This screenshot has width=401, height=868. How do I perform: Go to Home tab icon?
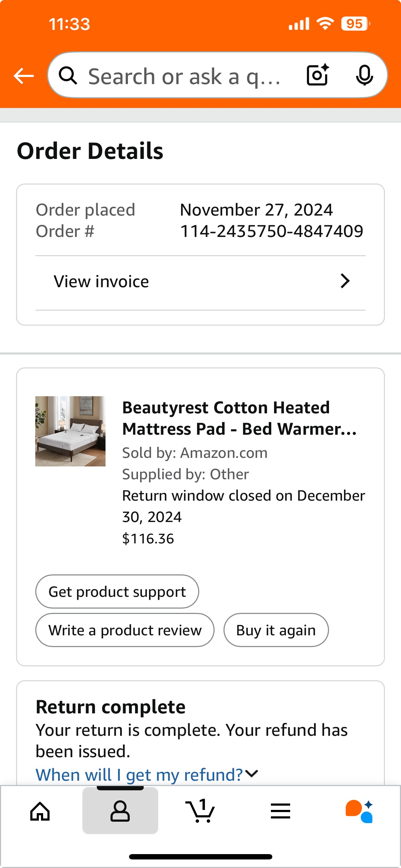click(x=40, y=811)
